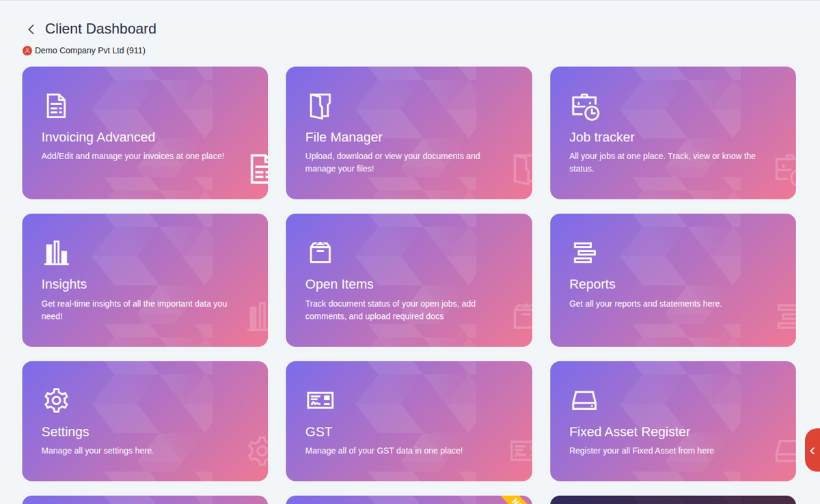Click the Client Dashboard heading
The width and height of the screenshot is (820, 504).
click(100, 29)
